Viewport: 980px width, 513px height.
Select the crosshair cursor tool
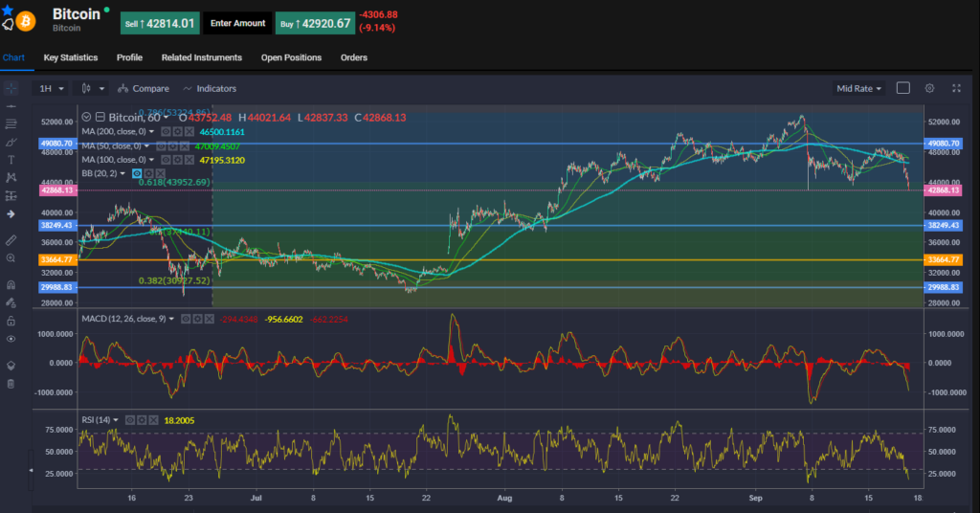point(11,88)
